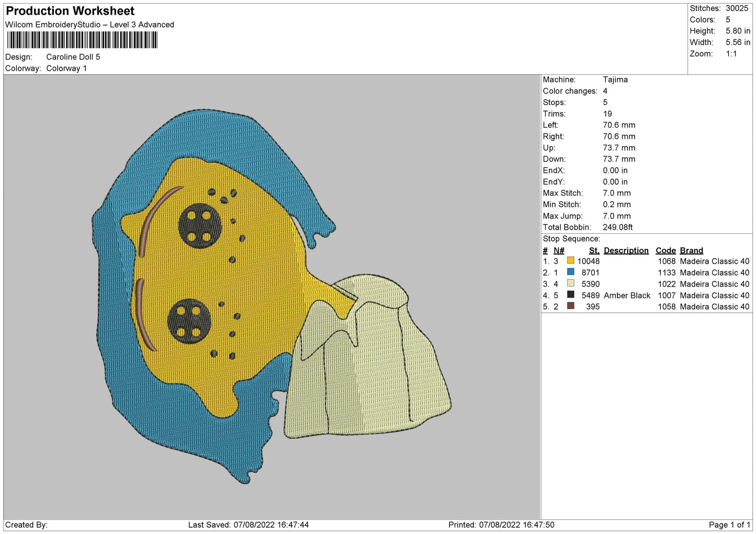The width and height of the screenshot is (756, 534).
Task: Click the 'Page 1 of 1' footer text
Action: [x=729, y=525]
